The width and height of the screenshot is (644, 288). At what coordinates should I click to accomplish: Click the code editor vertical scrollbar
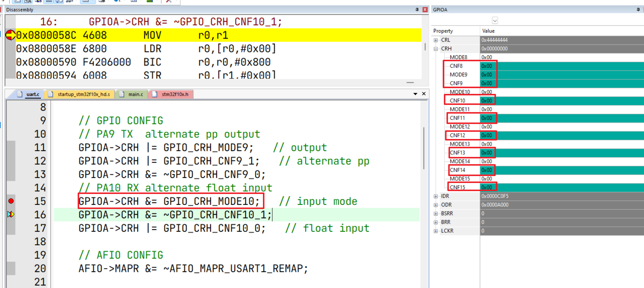[x=424, y=148]
